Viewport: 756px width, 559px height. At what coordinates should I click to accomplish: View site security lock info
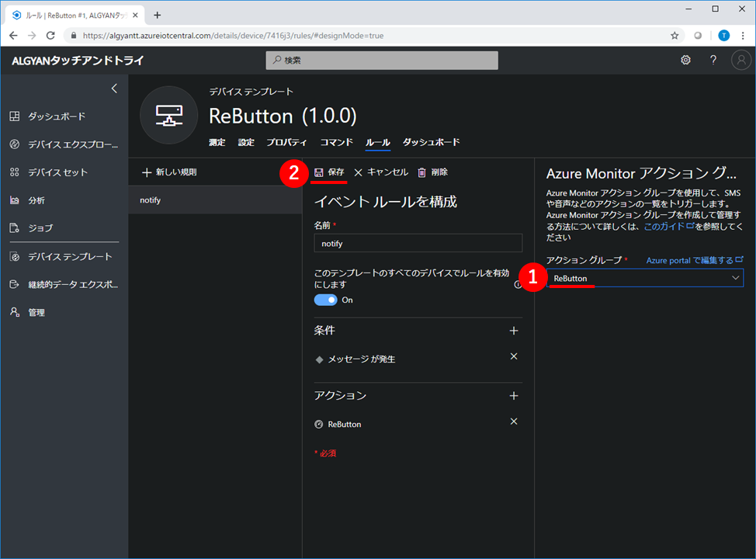pos(73,35)
